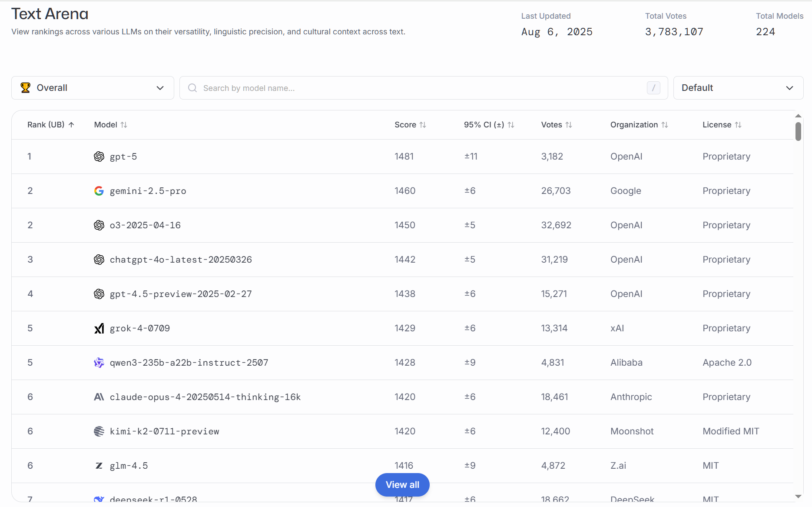
Task: Click the OpenAI logo beside gpt-5
Action: tap(99, 157)
